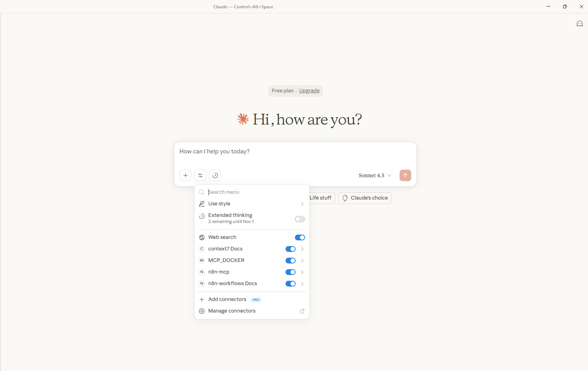
Task: Click the C icon for context7 Docs
Action: tap(202, 249)
